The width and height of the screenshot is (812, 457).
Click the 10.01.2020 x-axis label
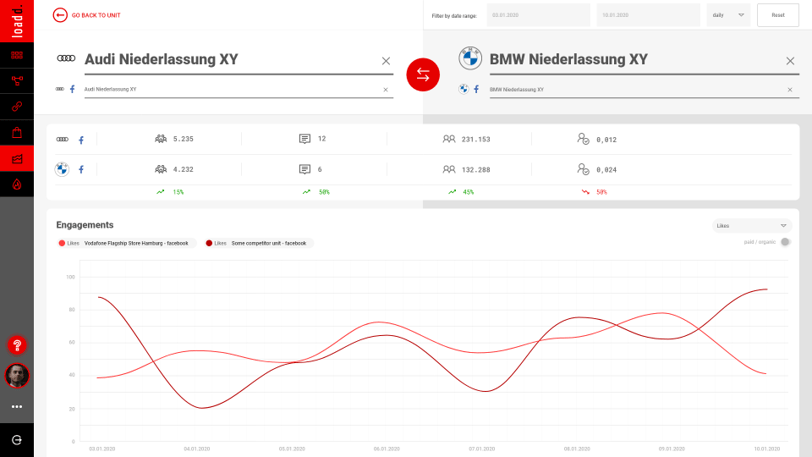pyautogui.click(x=767, y=449)
